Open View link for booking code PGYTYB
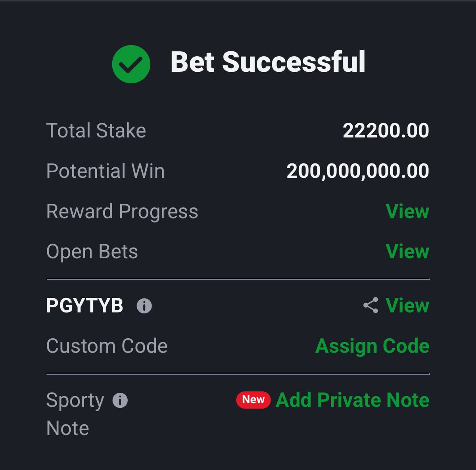Screen dimensions: 476x470 (407, 305)
